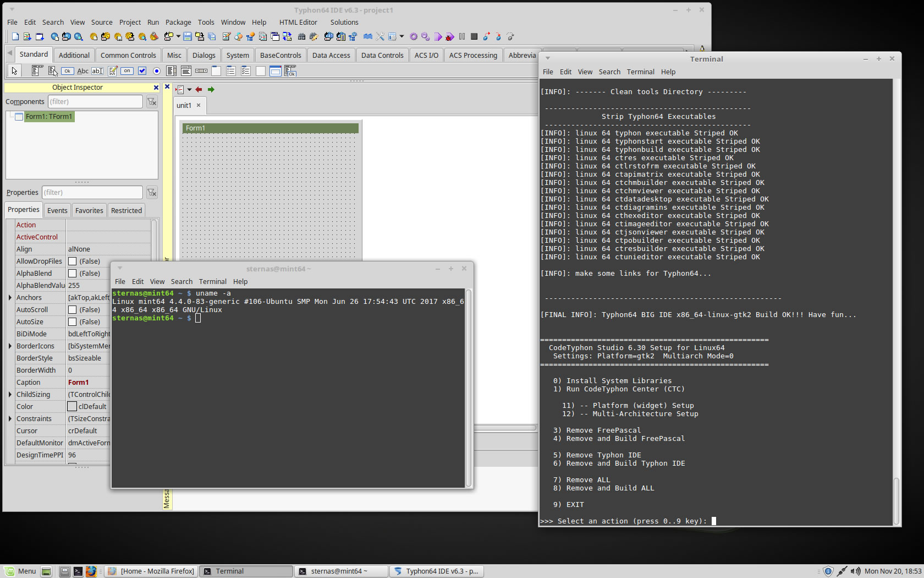Select Form1: TForm1 in the component tree
This screenshot has height=578, width=924.
pos(49,117)
